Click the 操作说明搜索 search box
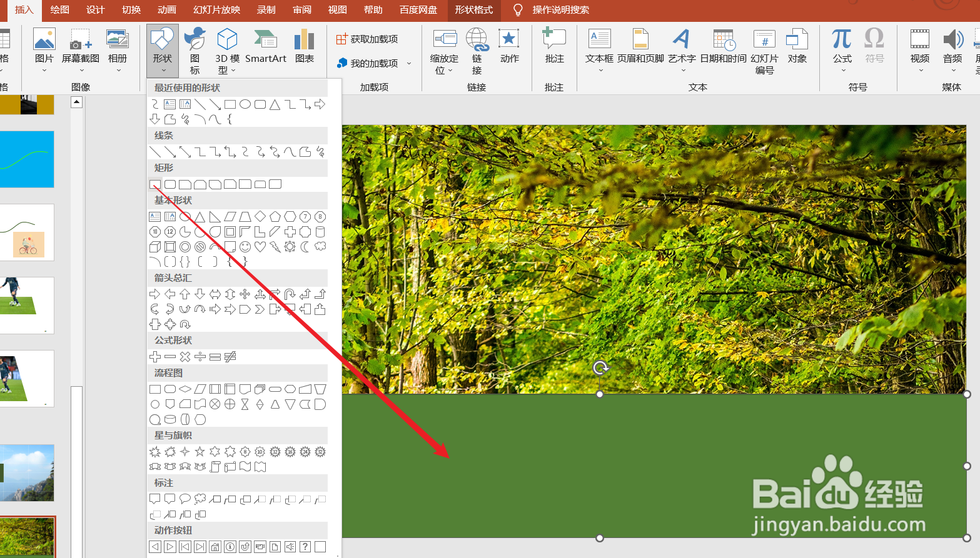The height and width of the screenshot is (558, 980). pyautogui.click(x=561, y=10)
